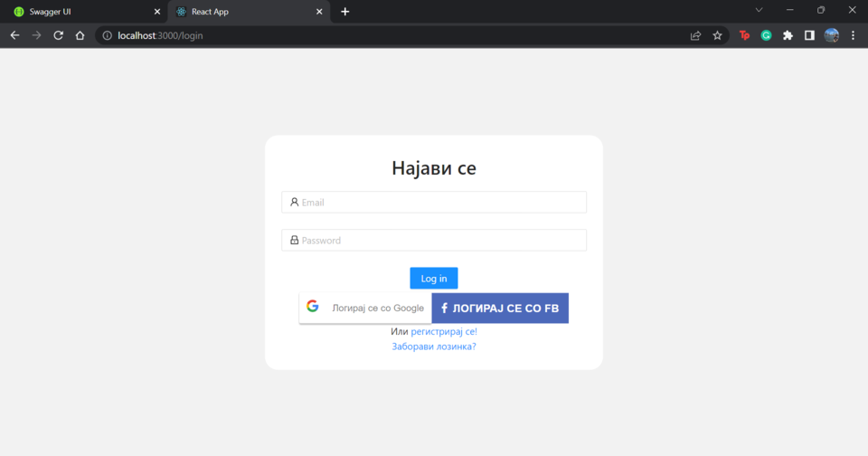Screen dimensions: 868x456
Task: Reload the login page
Action: pyautogui.click(x=58, y=35)
